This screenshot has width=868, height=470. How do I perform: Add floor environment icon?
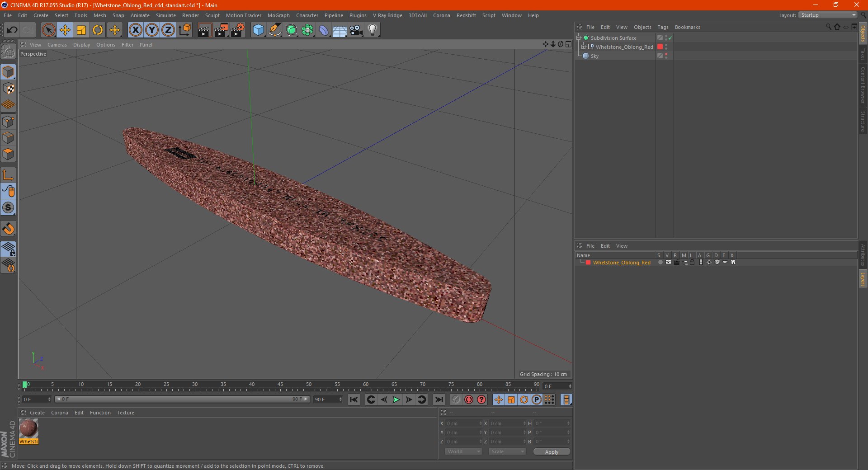pyautogui.click(x=340, y=30)
